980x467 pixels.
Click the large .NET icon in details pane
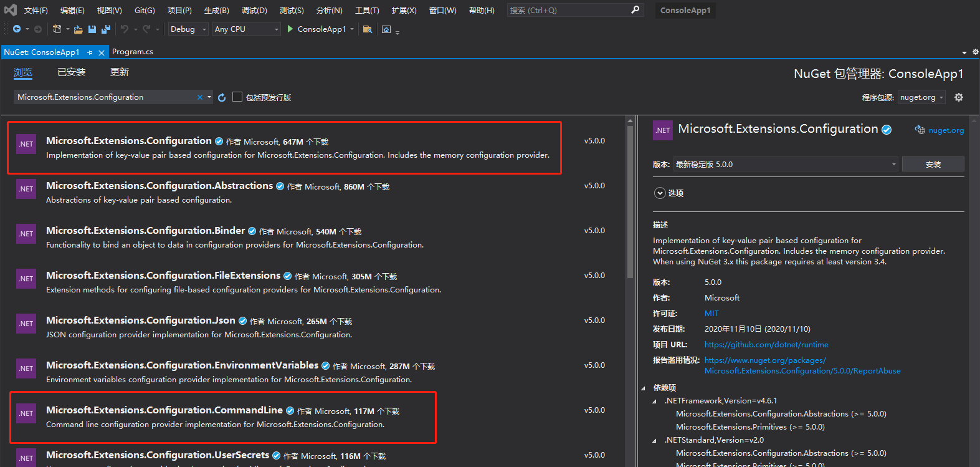pos(663,130)
